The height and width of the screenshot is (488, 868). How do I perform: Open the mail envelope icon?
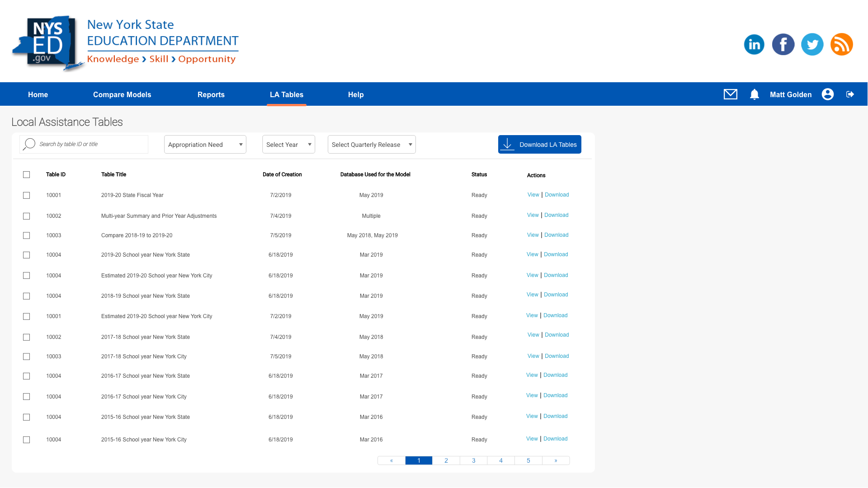[x=731, y=94]
